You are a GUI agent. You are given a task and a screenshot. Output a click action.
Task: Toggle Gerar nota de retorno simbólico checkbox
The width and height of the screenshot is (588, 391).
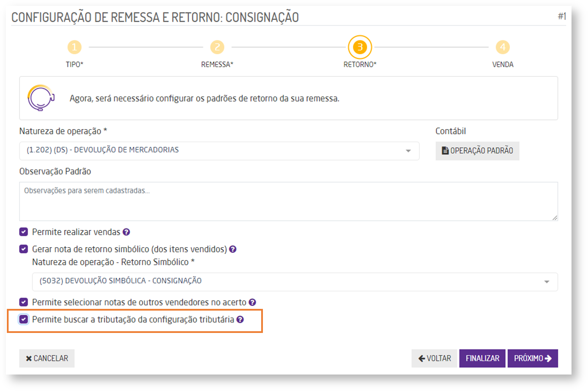pyautogui.click(x=24, y=249)
